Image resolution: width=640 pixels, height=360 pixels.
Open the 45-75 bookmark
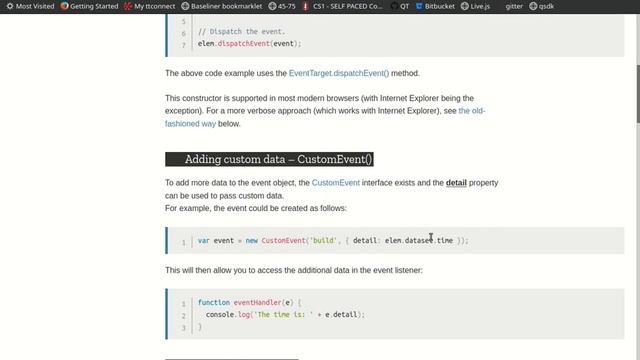pyautogui.click(x=282, y=6)
